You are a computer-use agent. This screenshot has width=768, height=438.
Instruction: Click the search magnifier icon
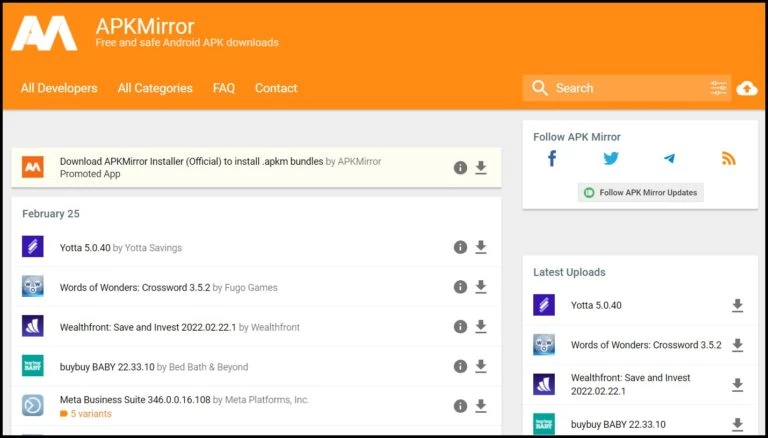pos(539,88)
